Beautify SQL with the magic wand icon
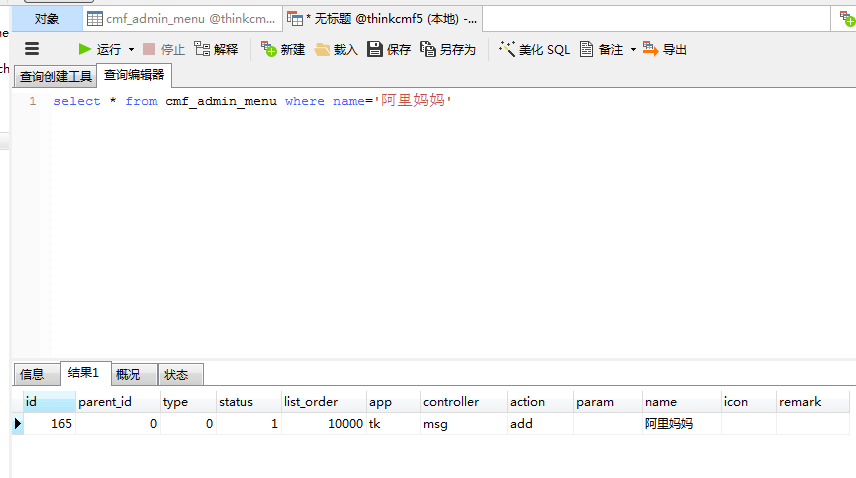Screen dimensions: 856x478 pos(506,49)
